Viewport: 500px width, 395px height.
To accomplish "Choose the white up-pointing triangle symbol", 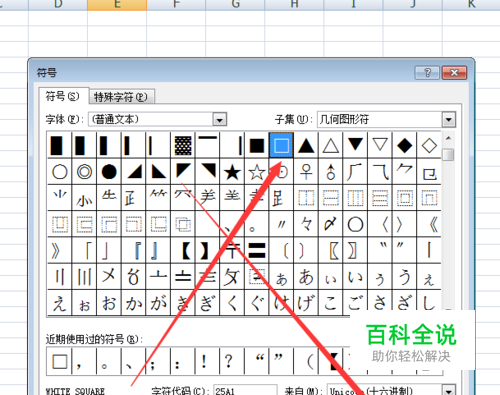I will pyautogui.click(x=331, y=146).
